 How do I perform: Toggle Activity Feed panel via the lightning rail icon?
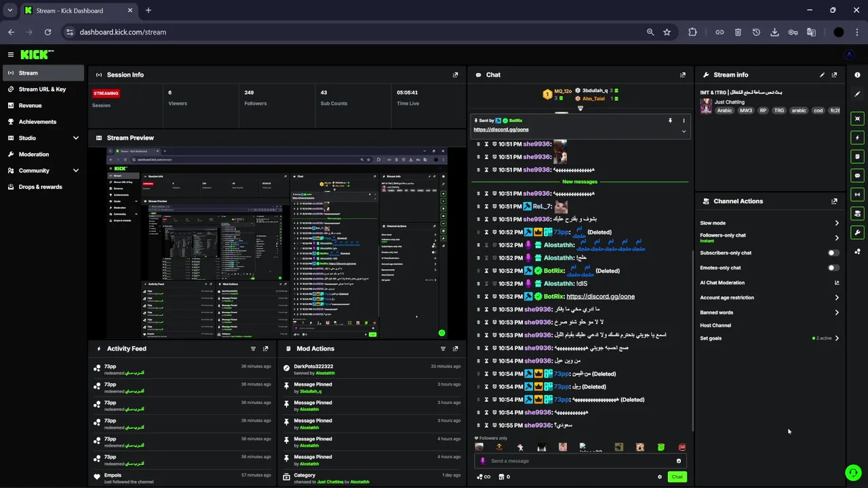(857, 138)
